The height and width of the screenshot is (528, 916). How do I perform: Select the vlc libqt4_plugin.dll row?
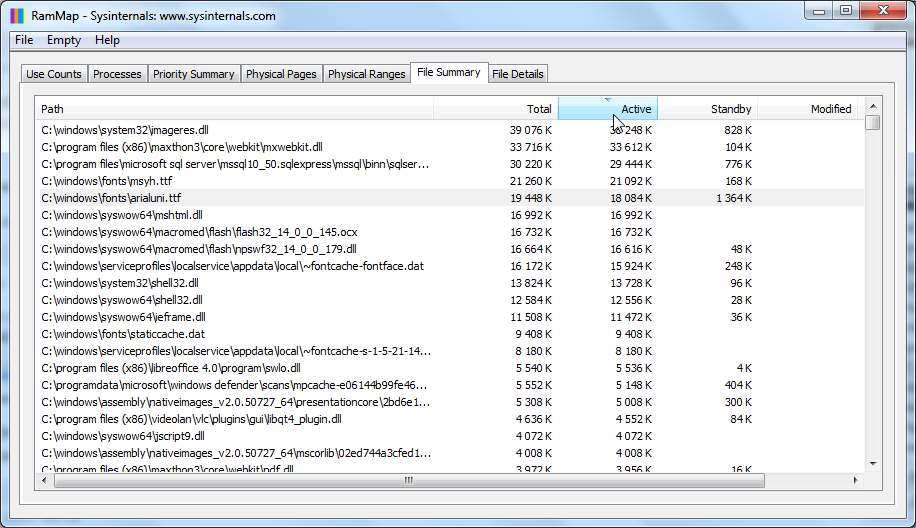[x=450, y=419]
